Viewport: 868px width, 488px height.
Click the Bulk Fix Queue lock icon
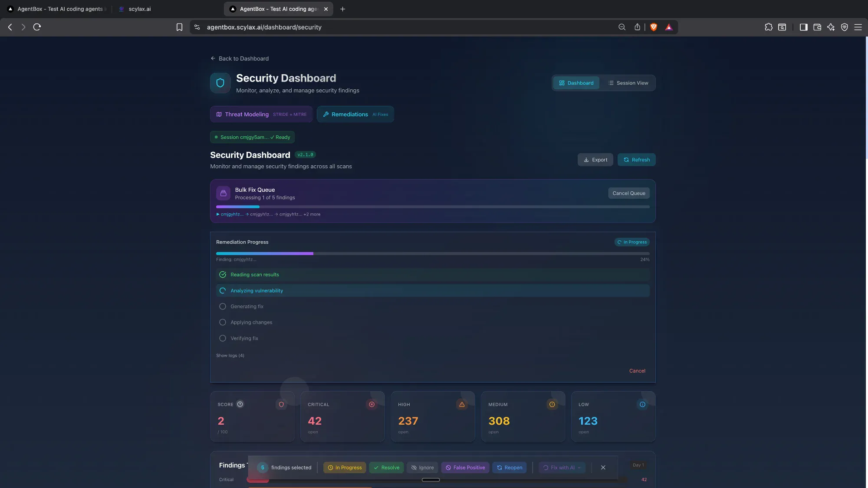pos(223,193)
